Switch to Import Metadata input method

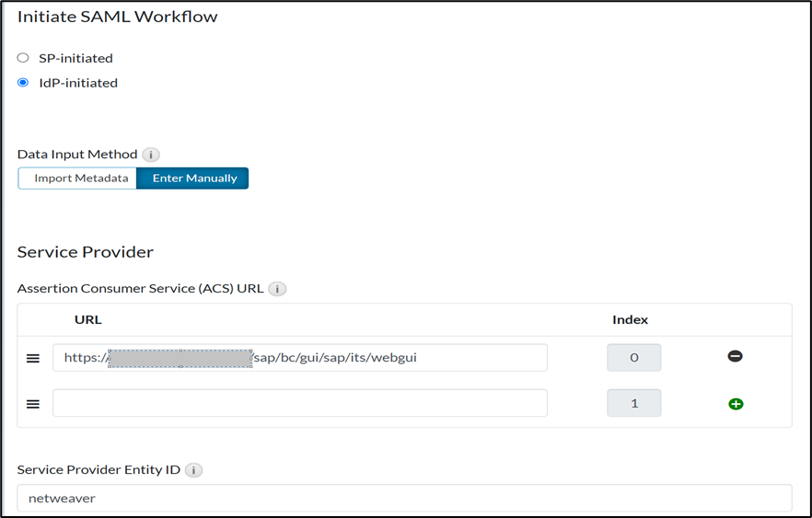pyautogui.click(x=81, y=178)
